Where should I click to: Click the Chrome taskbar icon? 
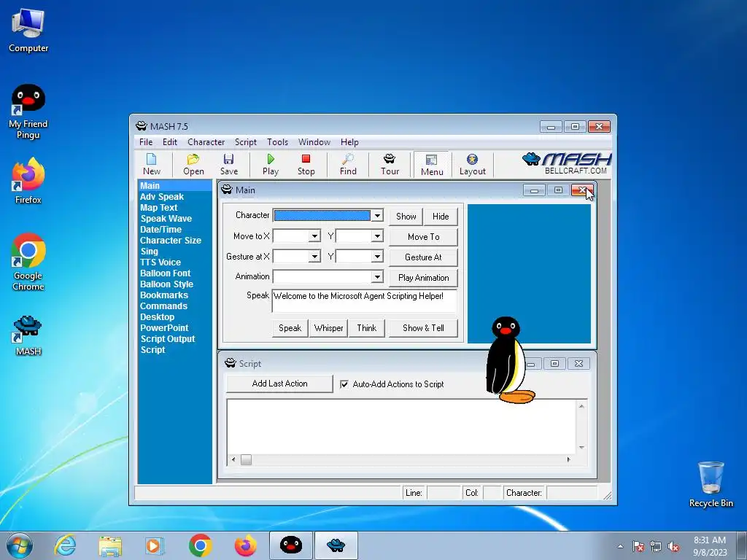tap(200, 545)
